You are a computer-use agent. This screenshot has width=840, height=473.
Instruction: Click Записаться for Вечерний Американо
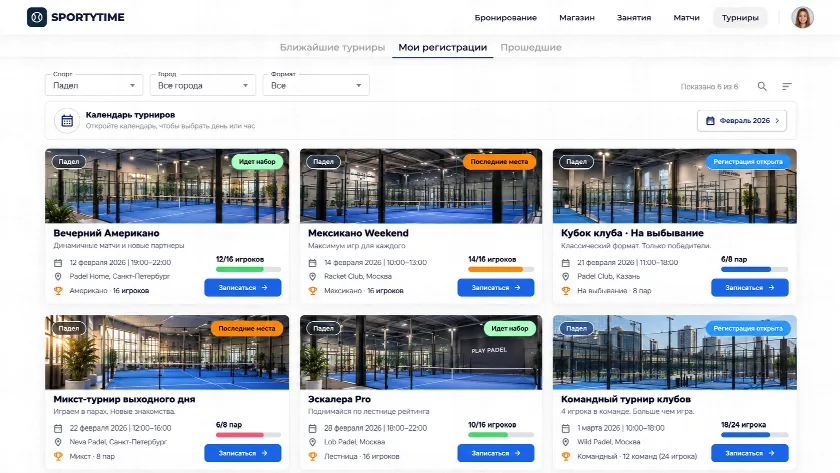pos(243,288)
